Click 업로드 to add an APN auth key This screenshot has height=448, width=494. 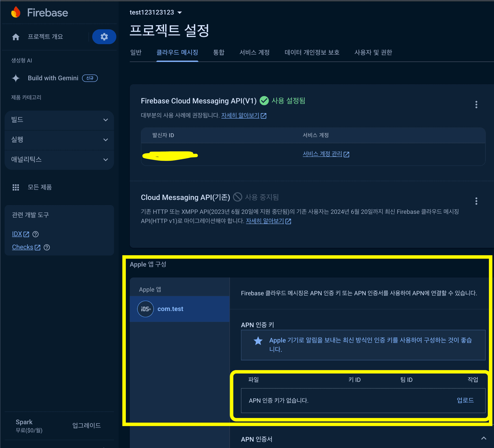pyautogui.click(x=465, y=400)
